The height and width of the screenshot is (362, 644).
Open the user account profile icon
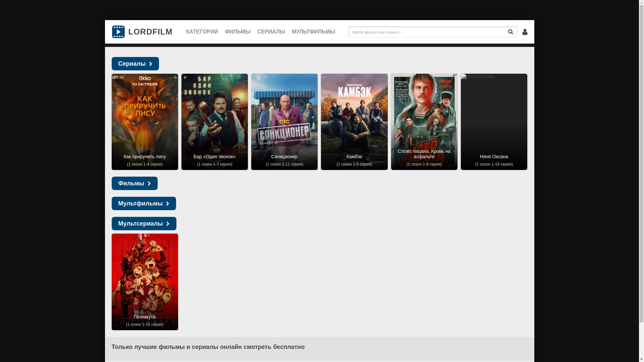[525, 32]
